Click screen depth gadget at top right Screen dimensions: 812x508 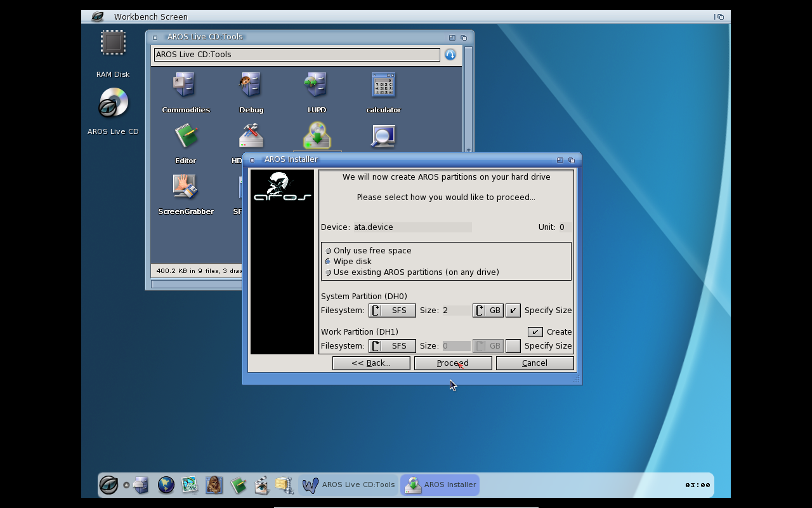(719, 17)
